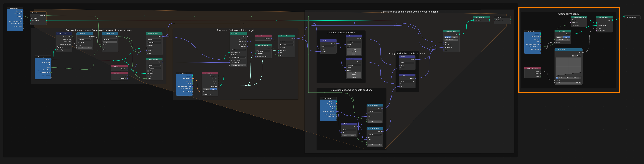
Task: Click 'Calculate randomized handle positions' frame label
Action: (x=351, y=90)
